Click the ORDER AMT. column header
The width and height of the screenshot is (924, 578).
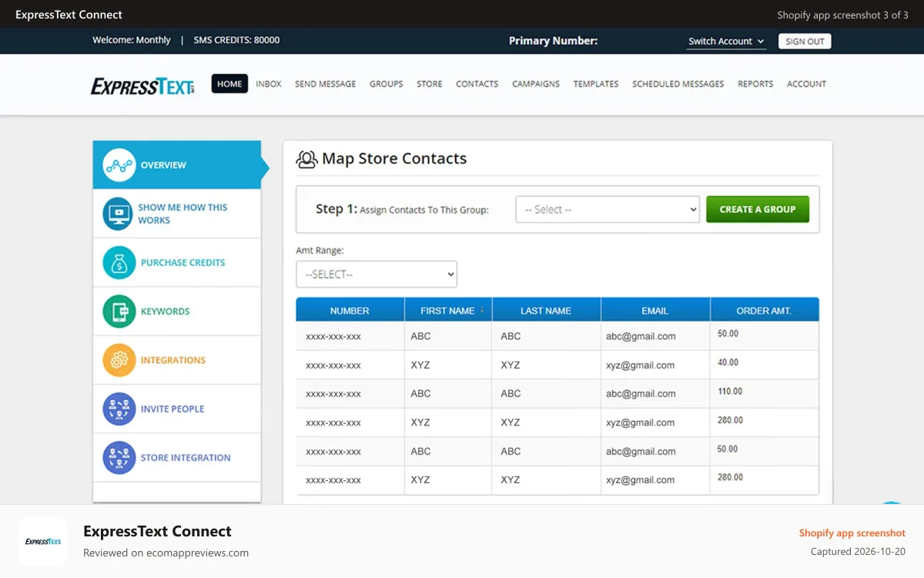(764, 311)
